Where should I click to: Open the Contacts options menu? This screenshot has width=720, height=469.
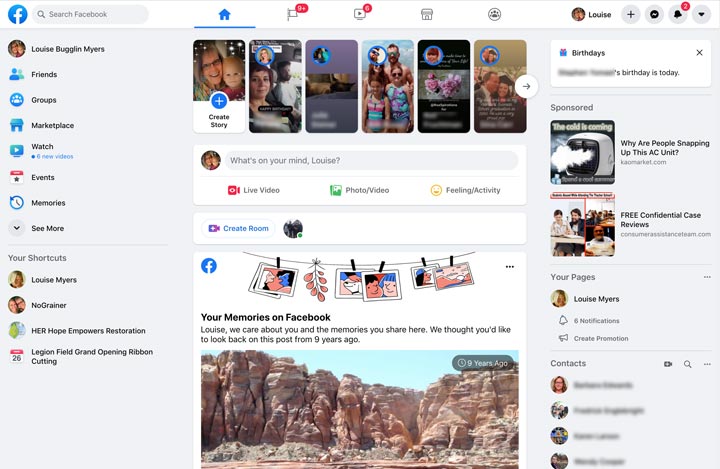pos(707,364)
